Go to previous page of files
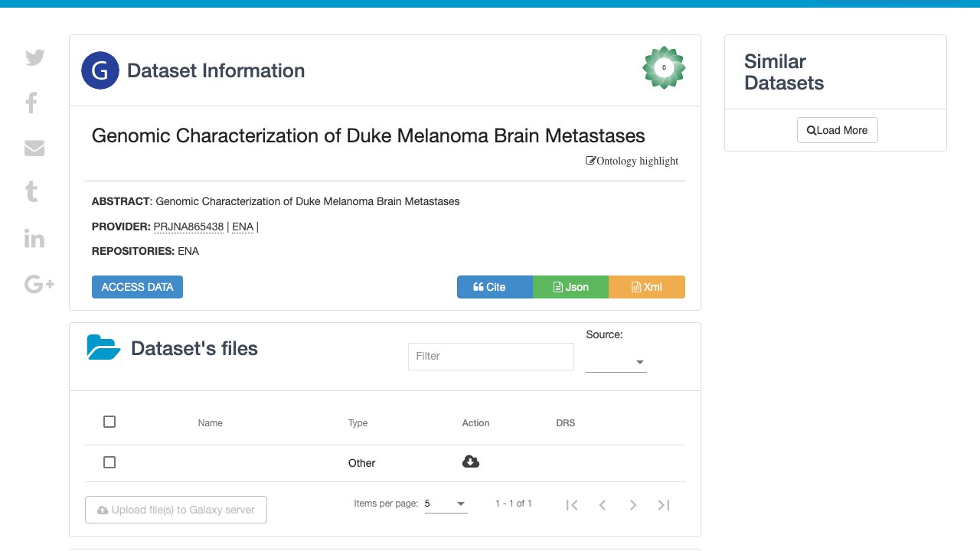This screenshot has height=551, width=980. click(603, 504)
